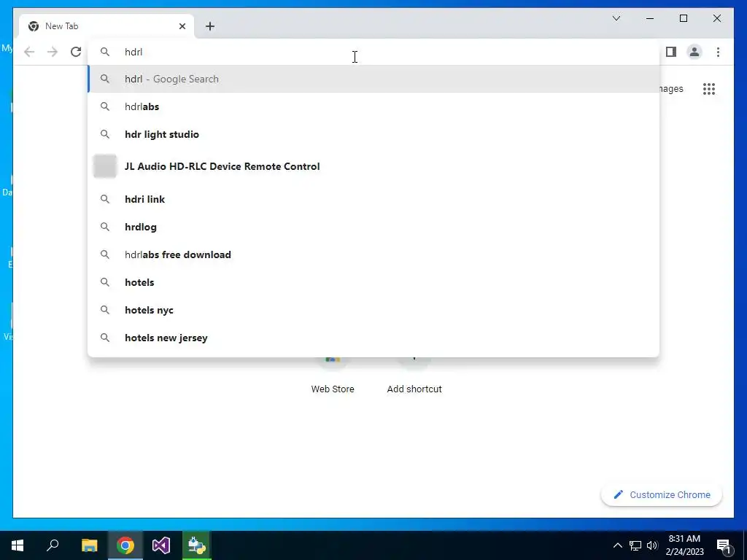The width and height of the screenshot is (747, 560).
Task: Open the Google apps grid
Action: coord(709,88)
